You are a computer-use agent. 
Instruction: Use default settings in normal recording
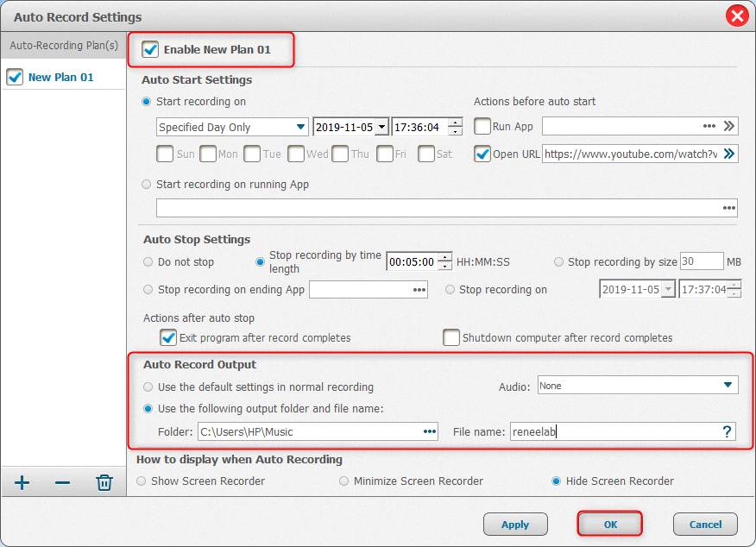point(148,387)
